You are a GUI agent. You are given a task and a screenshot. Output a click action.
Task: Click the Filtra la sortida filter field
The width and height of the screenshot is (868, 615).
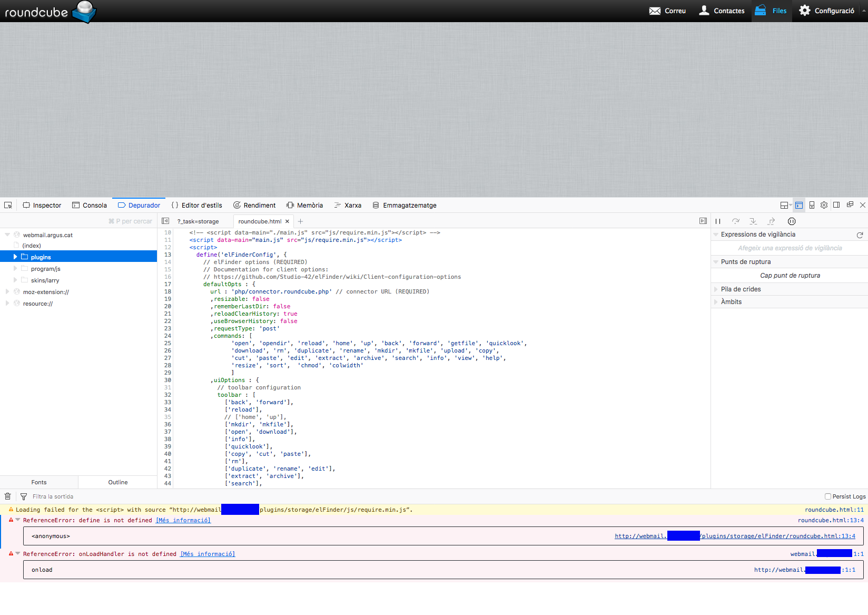[53, 496]
